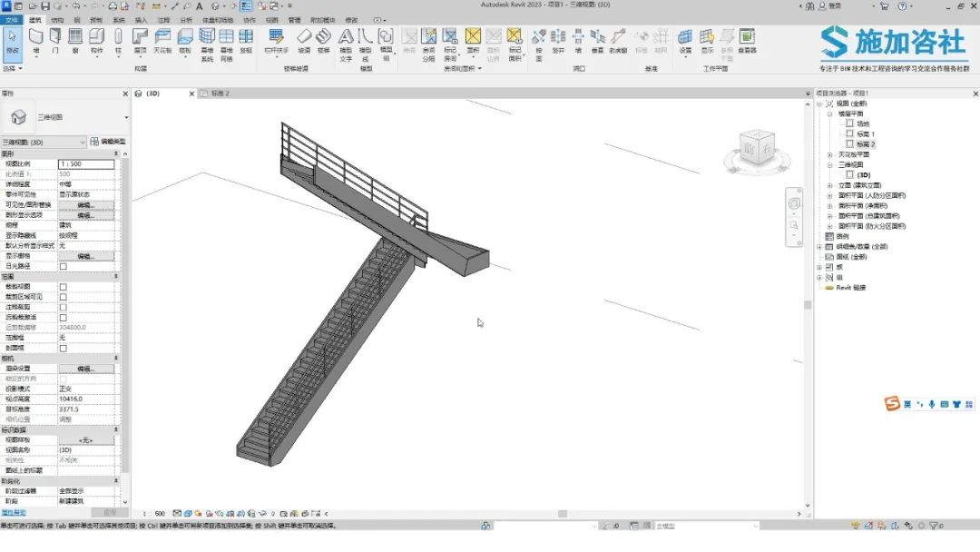The height and width of the screenshot is (552, 980).
Task: Select the Column (柱) tool
Action: coord(118,41)
